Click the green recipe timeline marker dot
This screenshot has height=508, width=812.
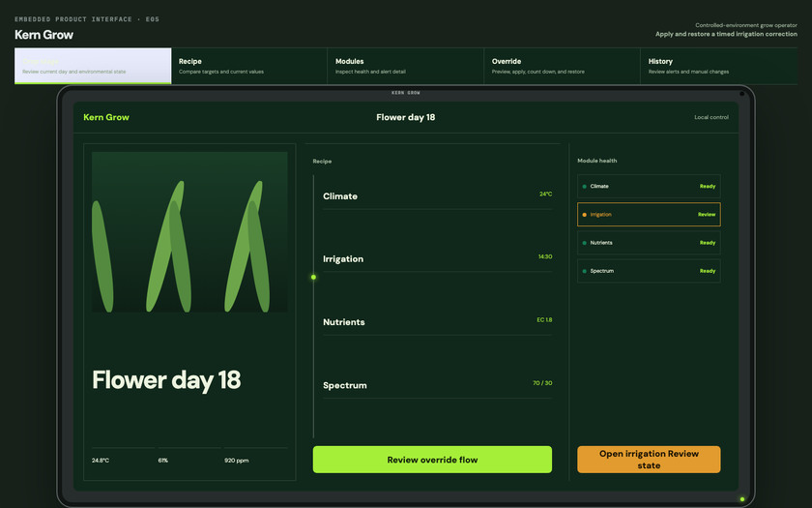coord(313,278)
